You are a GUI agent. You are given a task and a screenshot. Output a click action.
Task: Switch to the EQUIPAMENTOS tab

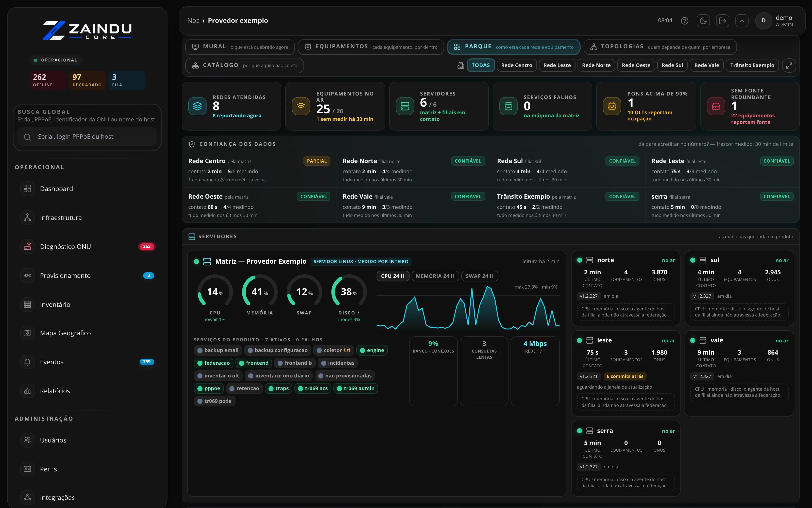point(371,47)
